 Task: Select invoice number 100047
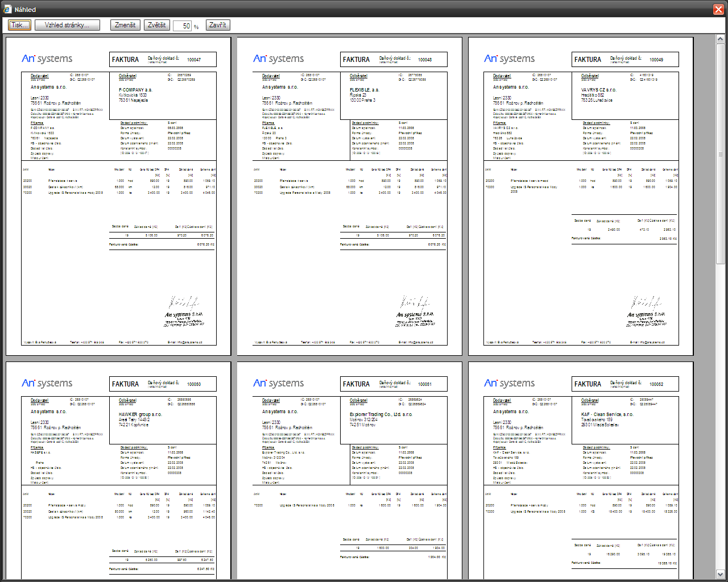[x=194, y=60]
